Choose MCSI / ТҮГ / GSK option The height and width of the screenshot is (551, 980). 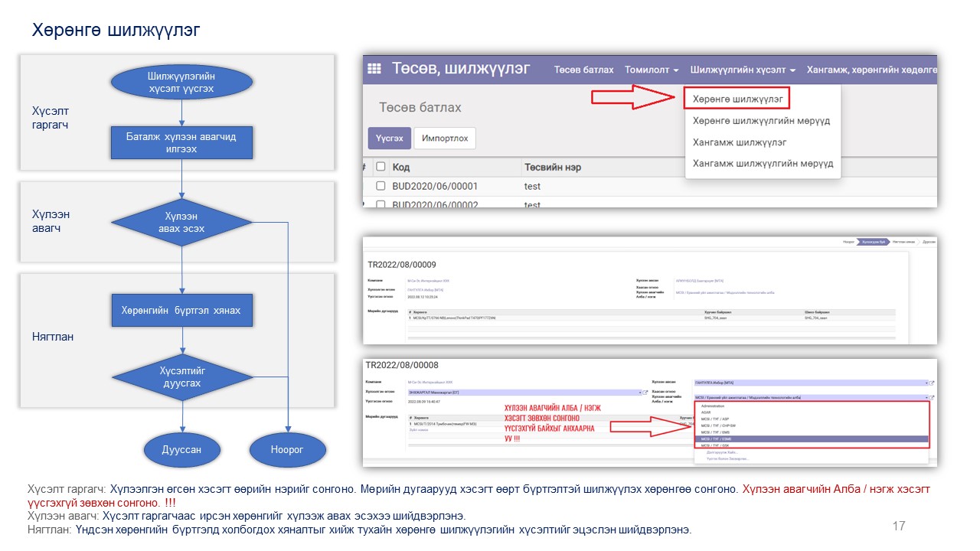coord(715,445)
